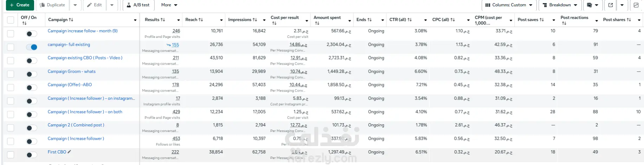This screenshot has width=644, height=165.
Task: Turn off the campaign- full existing toggle
Action: click(32, 47)
